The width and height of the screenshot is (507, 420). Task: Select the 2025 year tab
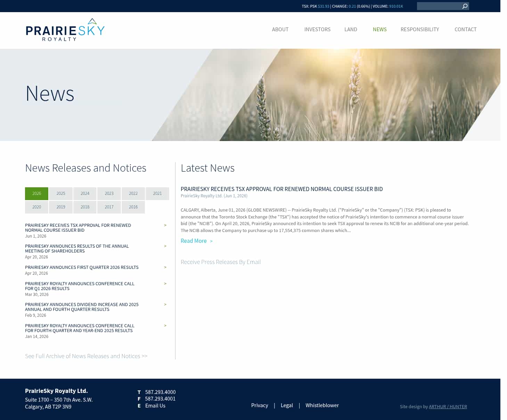tap(61, 193)
